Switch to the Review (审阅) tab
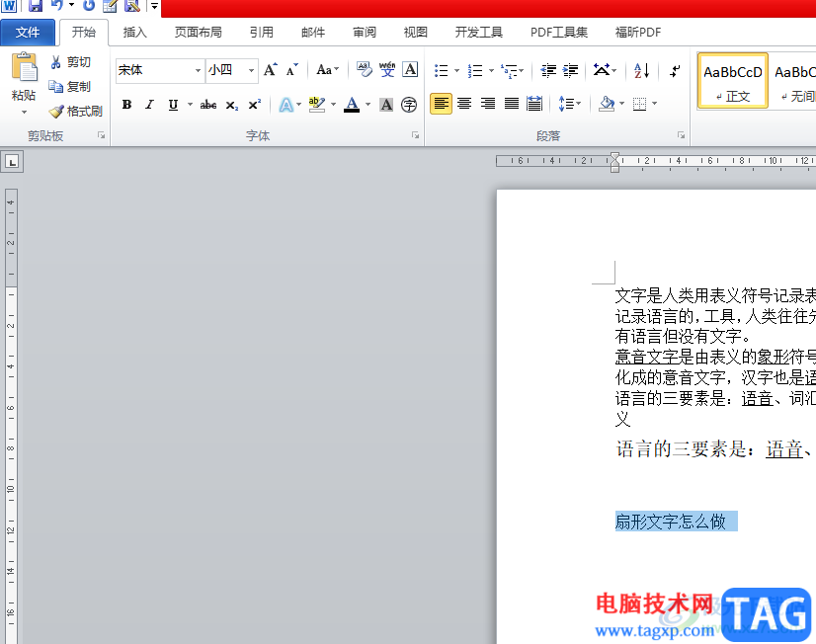The height and width of the screenshot is (644, 816). click(365, 33)
